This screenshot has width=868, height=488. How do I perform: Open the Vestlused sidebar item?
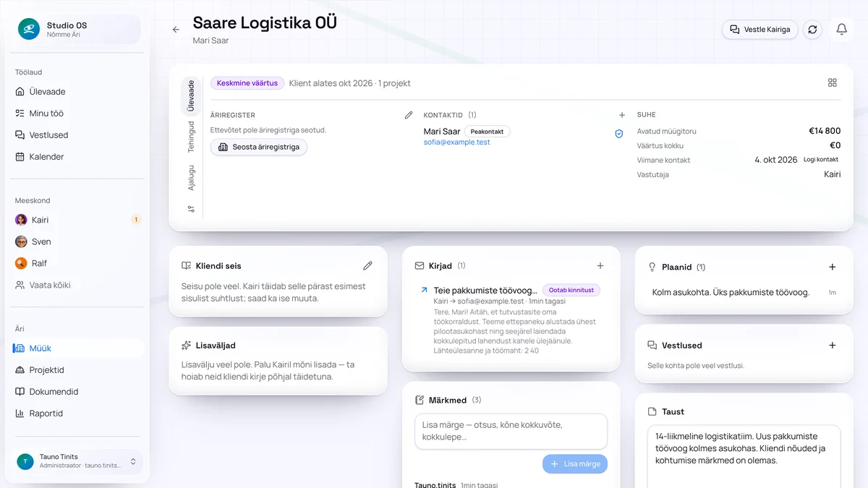pyautogui.click(x=78, y=135)
